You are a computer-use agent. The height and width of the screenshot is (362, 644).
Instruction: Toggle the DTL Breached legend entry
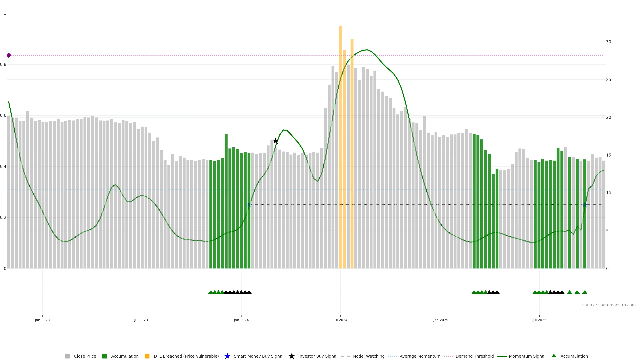pos(186,356)
